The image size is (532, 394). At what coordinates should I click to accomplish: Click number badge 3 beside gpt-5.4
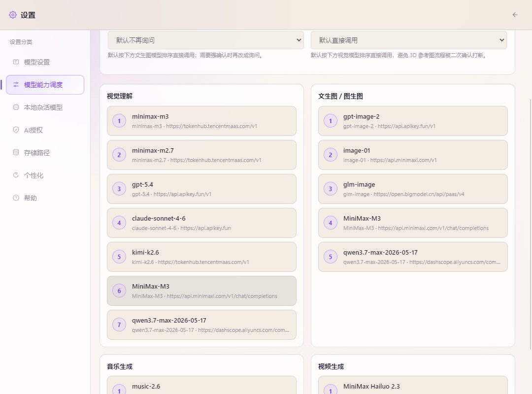point(119,189)
